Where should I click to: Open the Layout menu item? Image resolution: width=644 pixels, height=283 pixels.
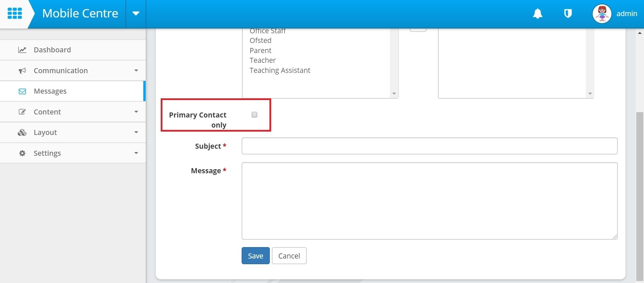pos(73,133)
